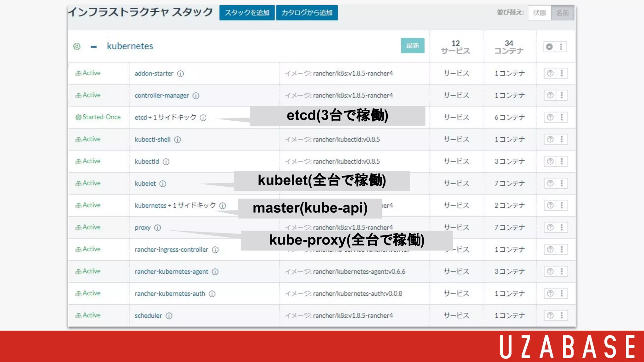The width and height of the screenshot is (644, 362).
Task: Show info for kubectld service
Action: point(166,162)
